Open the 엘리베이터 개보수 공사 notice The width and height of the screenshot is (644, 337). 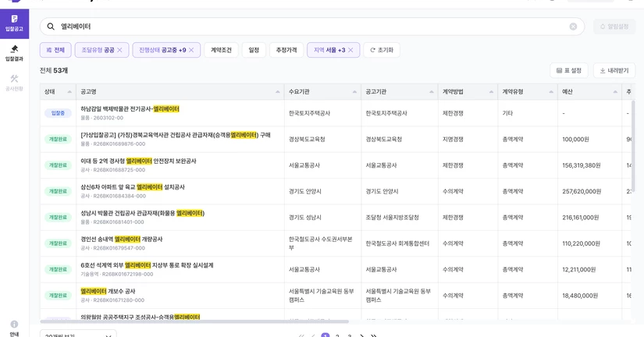(x=108, y=291)
